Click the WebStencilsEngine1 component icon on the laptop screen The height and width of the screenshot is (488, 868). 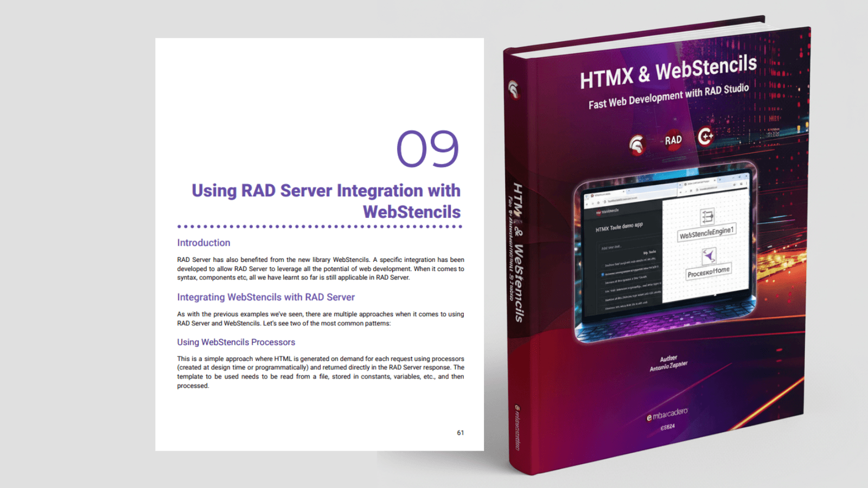coord(707,217)
